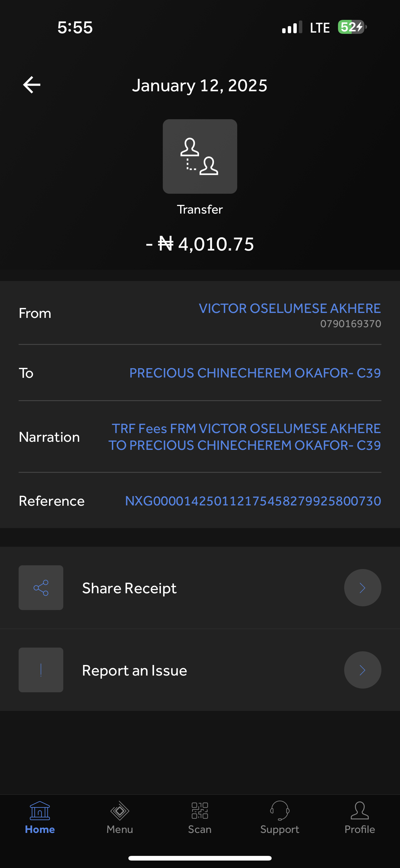Select recipient PRECIOUS CHINECHEREM OKAFOR- C39
Screen dimensions: 400x868
coord(255,373)
